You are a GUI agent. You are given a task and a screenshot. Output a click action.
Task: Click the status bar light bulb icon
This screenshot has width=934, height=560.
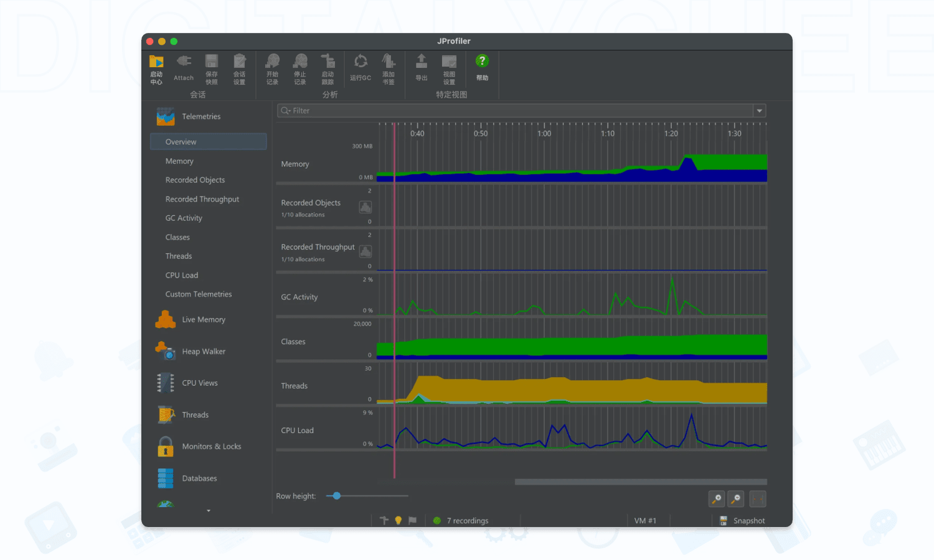tap(399, 521)
